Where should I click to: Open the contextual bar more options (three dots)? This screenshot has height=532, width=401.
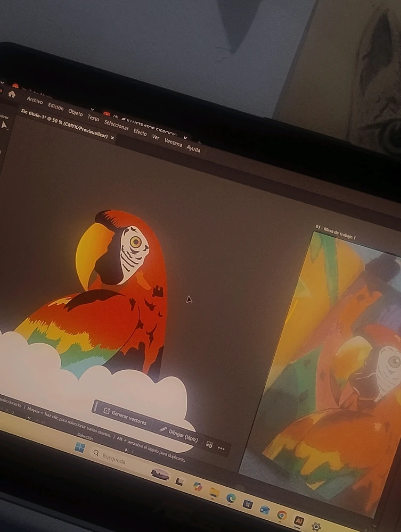(221, 448)
